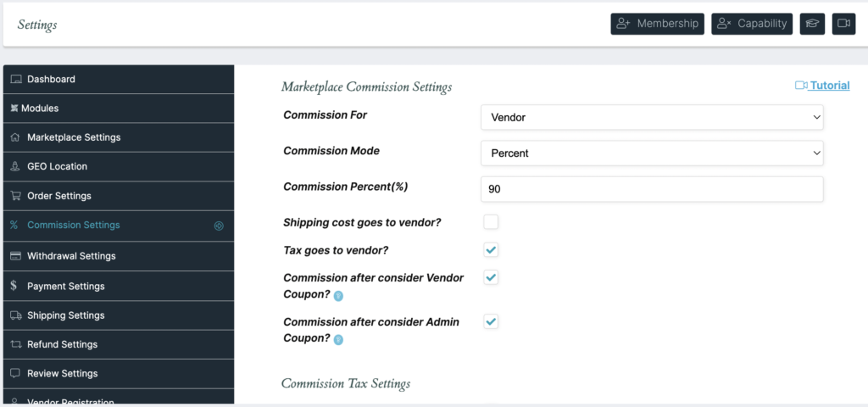The image size is (868, 407).
Task: Click the help icon beside Vendor Coupon
Action: point(338,296)
